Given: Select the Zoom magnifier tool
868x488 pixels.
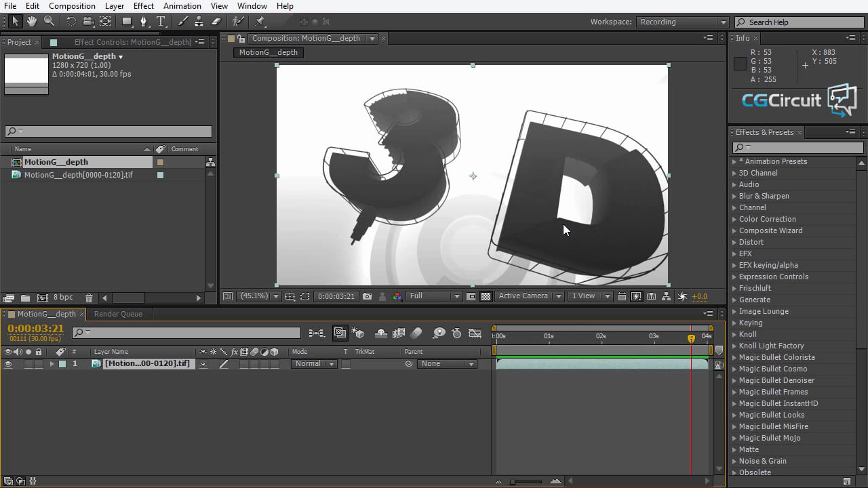Looking at the screenshot, I should (x=49, y=22).
